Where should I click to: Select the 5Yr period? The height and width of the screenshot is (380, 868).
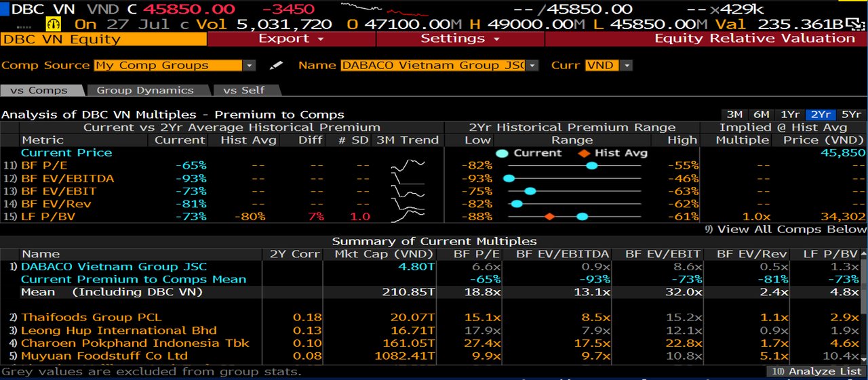852,114
